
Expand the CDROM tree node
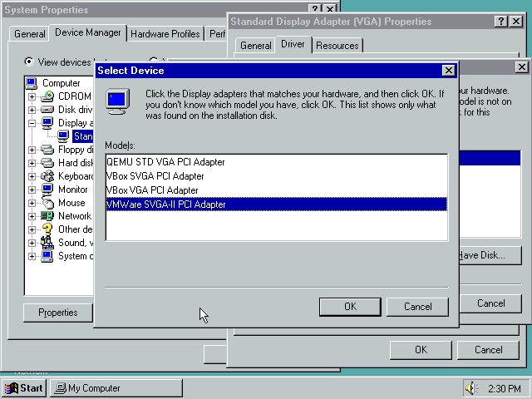(x=32, y=96)
